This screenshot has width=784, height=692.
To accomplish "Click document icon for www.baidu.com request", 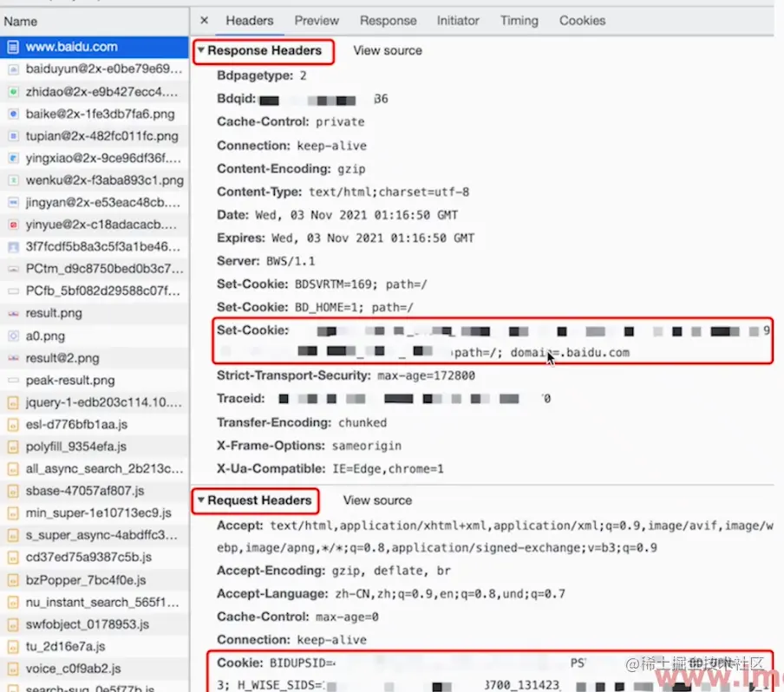I will (x=13, y=47).
